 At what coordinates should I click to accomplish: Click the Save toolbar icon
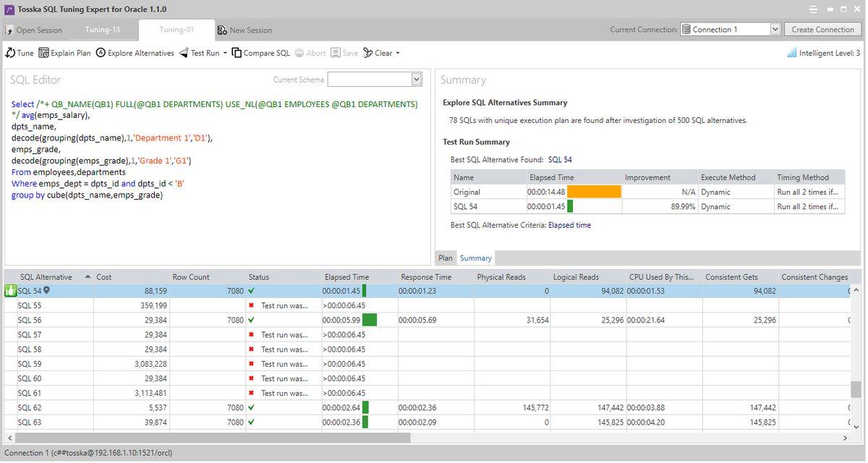coord(336,53)
